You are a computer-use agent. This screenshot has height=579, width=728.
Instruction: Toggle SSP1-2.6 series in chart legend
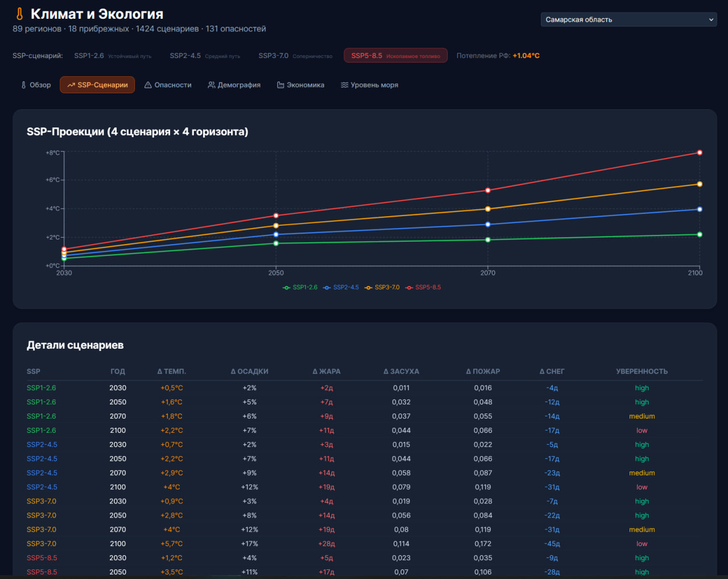point(300,287)
